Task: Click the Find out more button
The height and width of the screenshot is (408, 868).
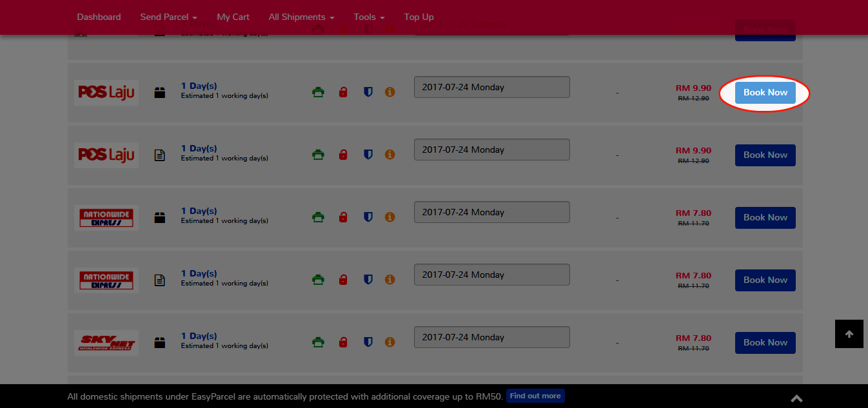Action: point(535,396)
